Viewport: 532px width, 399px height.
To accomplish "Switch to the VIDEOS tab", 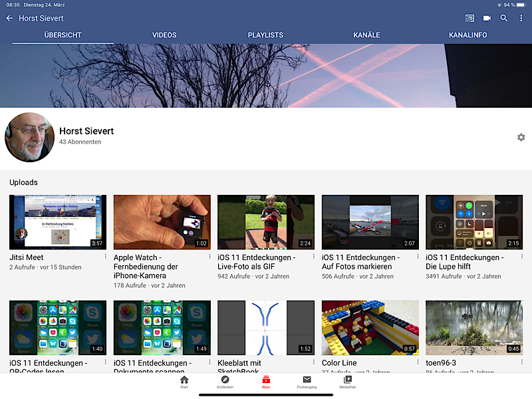I will tap(164, 35).
